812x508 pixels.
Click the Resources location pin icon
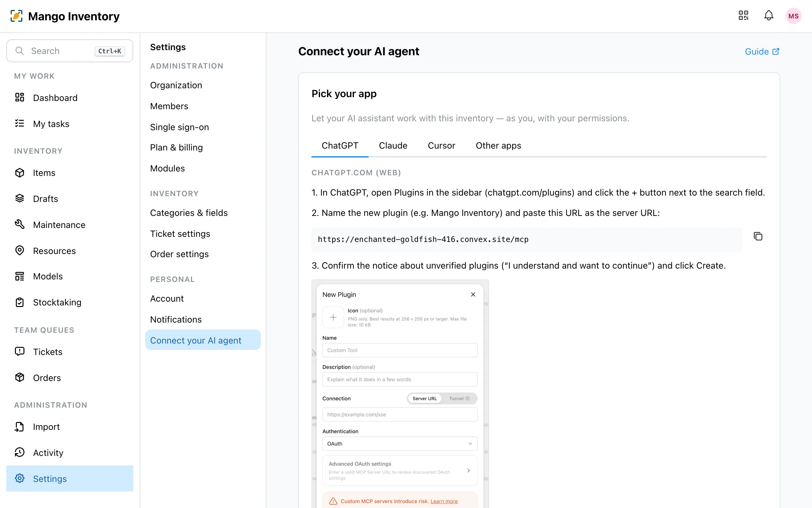pyautogui.click(x=20, y=250)
